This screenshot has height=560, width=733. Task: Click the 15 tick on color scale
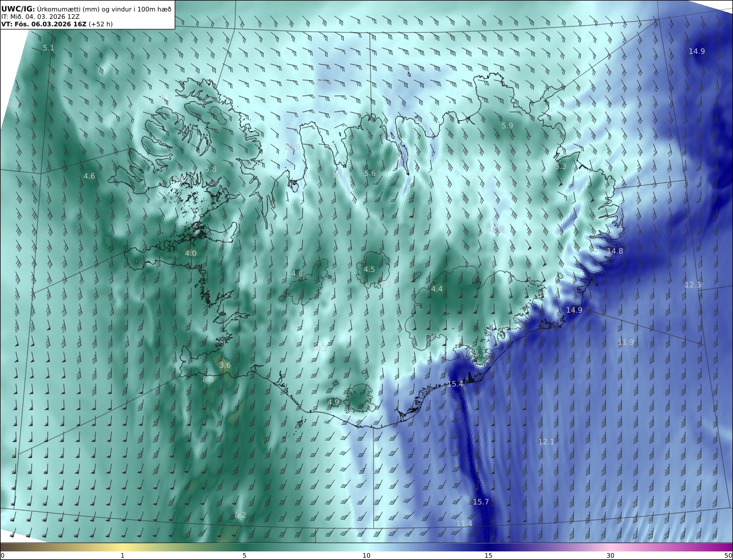[x=488, y=555]
